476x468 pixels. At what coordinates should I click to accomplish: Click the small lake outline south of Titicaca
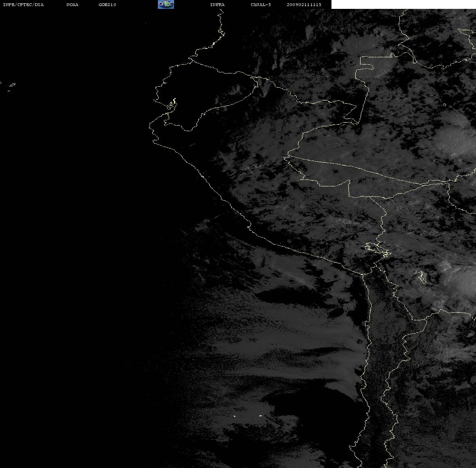pyautogui.click(x=421, y=277)
